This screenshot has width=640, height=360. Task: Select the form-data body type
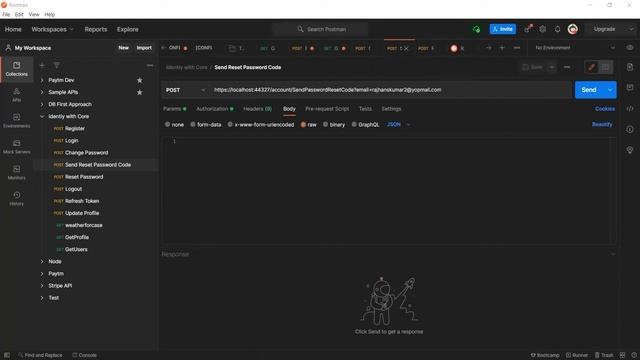pos(206,124)
